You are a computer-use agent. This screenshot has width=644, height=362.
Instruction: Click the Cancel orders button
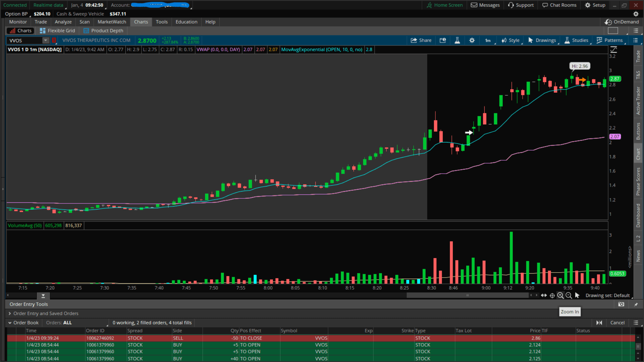pos(617,322)
